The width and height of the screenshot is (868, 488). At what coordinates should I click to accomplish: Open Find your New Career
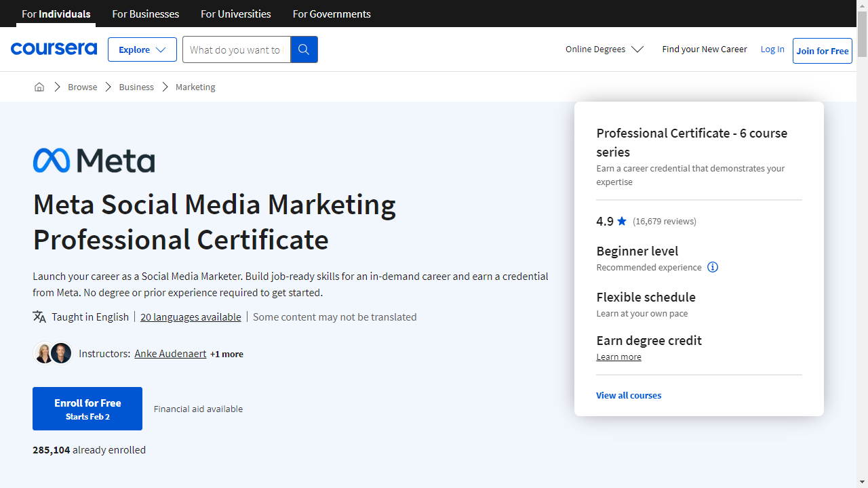click(705, 49)
